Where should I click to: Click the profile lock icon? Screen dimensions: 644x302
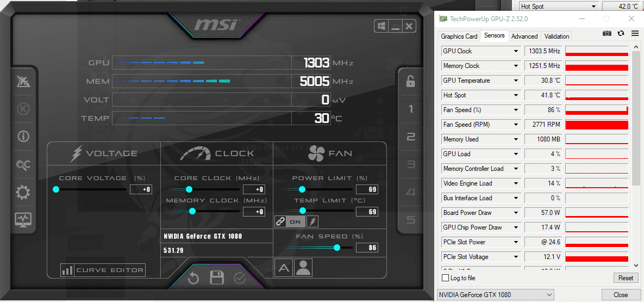(410, 81)
